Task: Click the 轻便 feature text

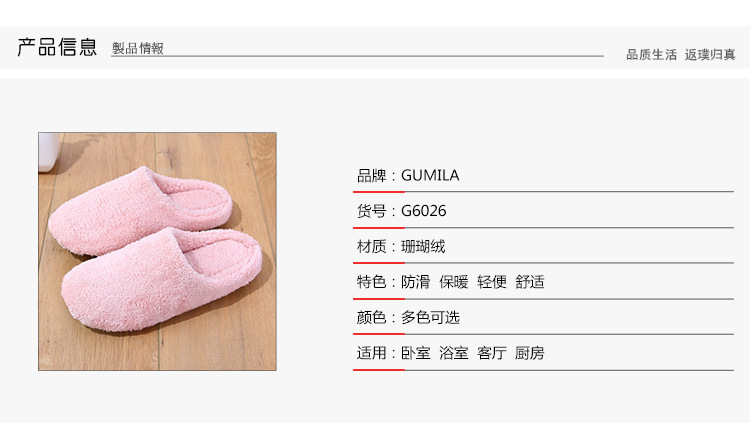Action: pyautogui.click(x=492, y=282)
